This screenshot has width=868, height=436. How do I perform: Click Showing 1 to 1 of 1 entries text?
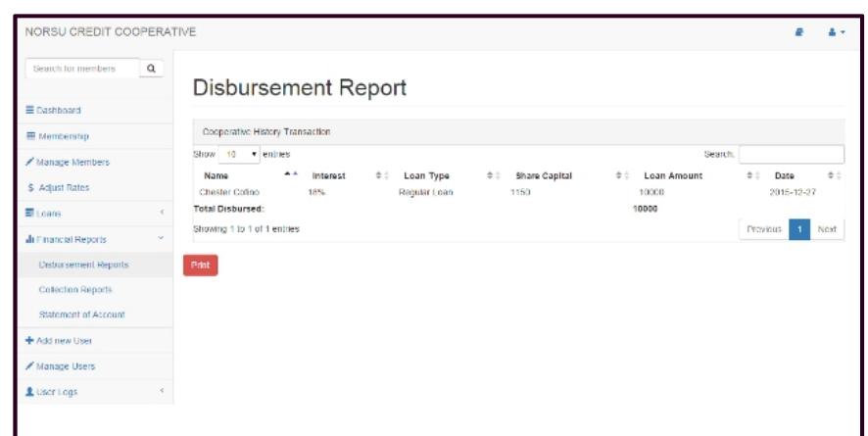246,229
